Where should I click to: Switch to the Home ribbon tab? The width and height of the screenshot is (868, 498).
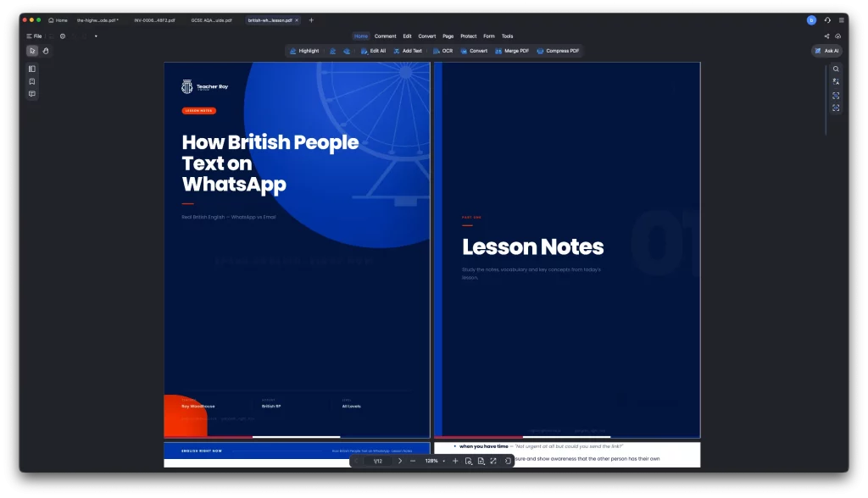[361, 36]
